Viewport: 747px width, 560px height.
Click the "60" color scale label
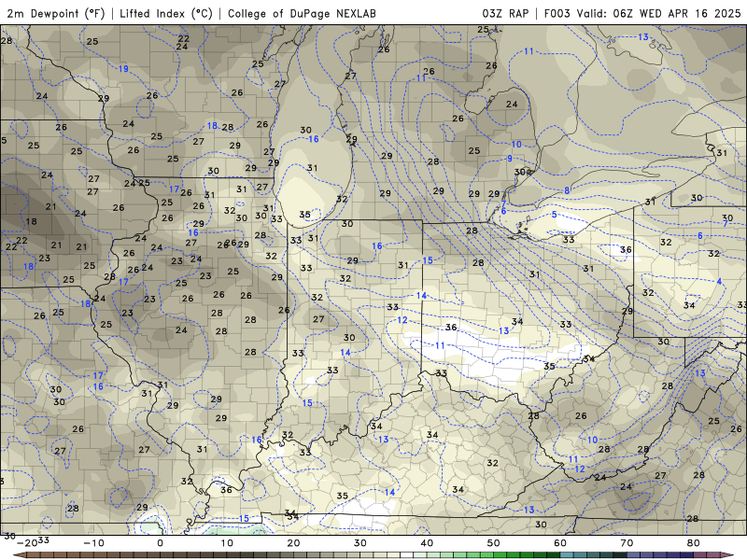point(560,543)
